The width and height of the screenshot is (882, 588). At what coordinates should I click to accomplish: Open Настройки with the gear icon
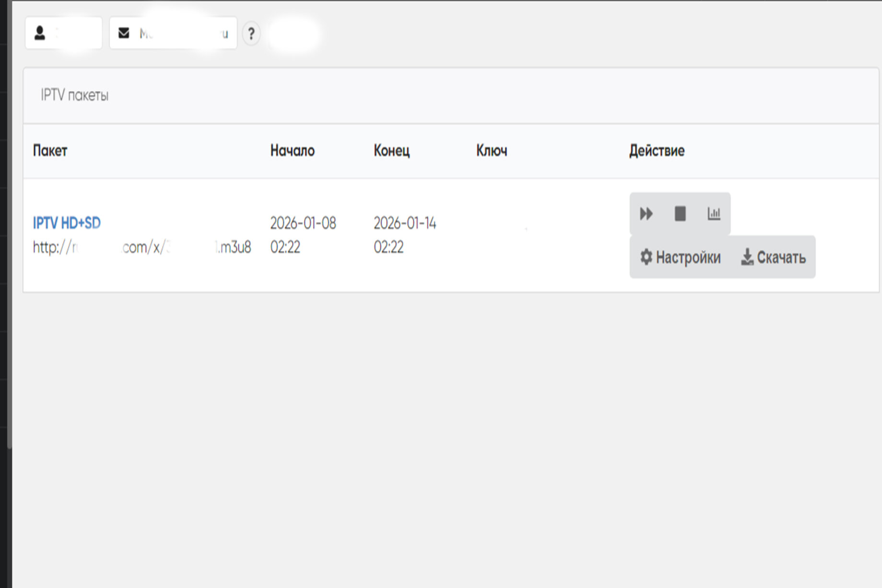pos(680,258)
